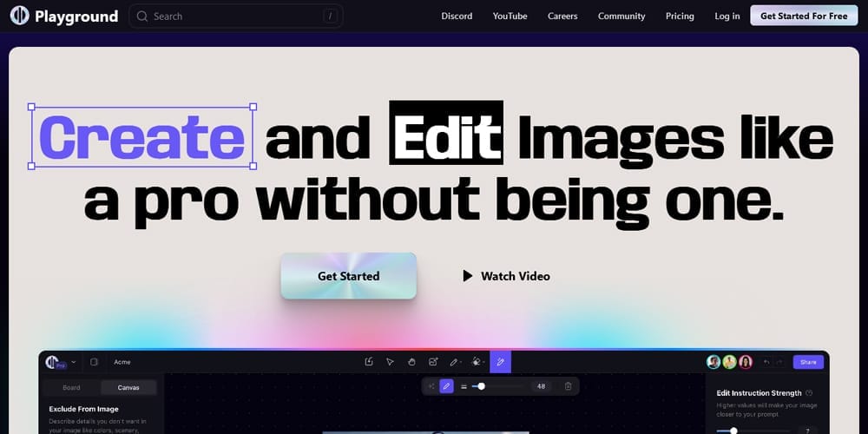Viewport: 868px width, 434px height.
Task: Click the undo arrow icon
Action: [x=766, y=362]
